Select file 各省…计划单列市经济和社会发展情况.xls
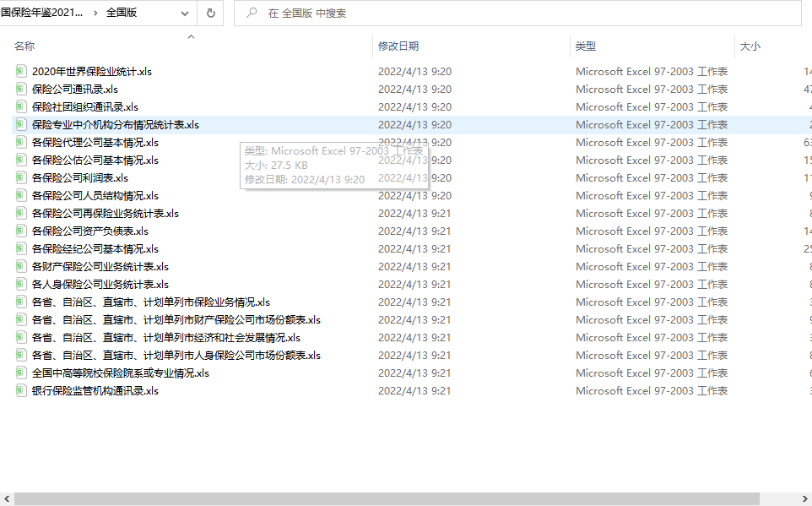The image size is (812, 506). pyautogui.click(x=166, y=338)
